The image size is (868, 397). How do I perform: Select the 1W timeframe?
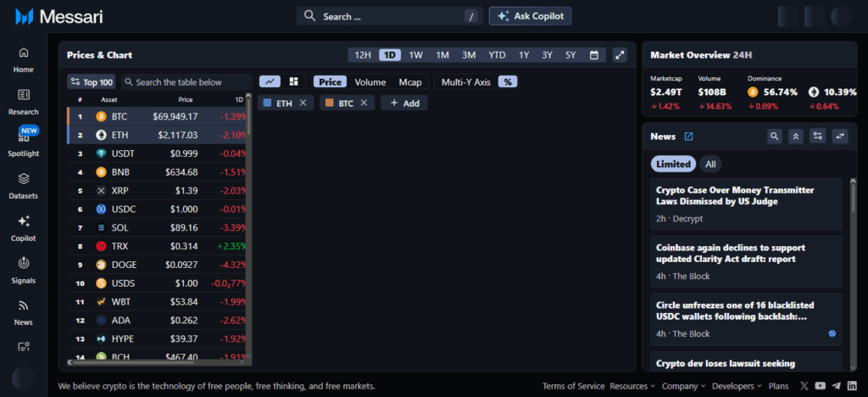coord(415,55)
